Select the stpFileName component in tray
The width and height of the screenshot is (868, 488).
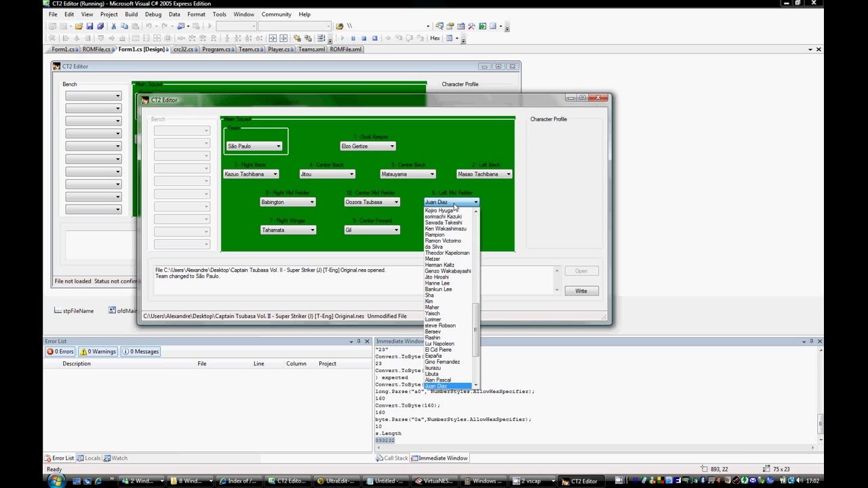pyautogui.click(x=73, y=310)
